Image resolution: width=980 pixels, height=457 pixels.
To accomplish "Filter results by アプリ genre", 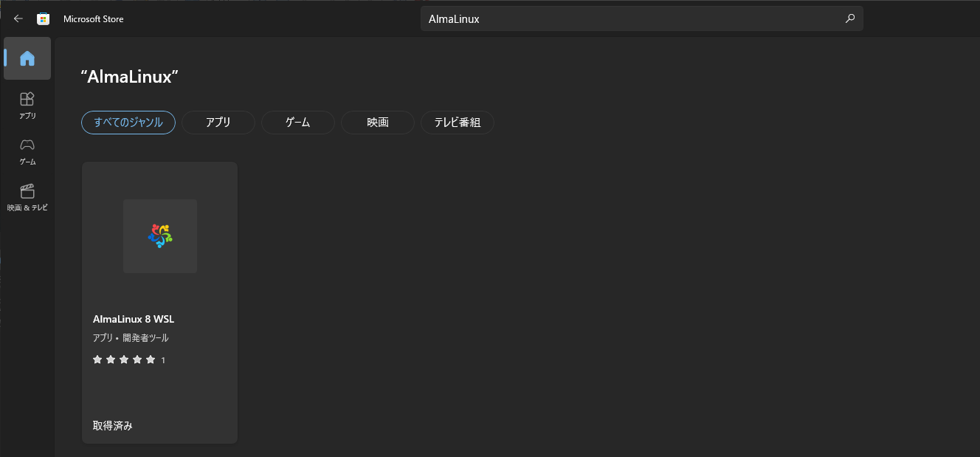I will pyautogui.click(x=218, y=123).
